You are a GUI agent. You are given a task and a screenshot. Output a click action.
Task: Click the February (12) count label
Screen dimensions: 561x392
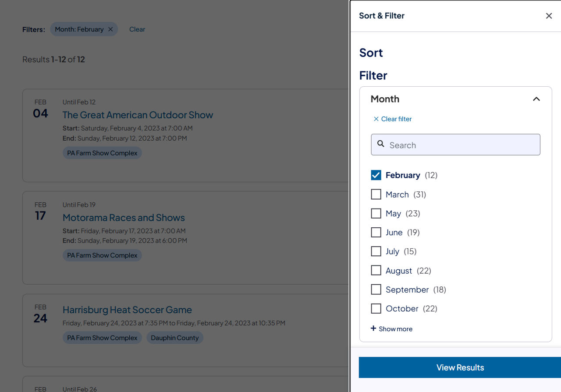(x=431, y=175)
